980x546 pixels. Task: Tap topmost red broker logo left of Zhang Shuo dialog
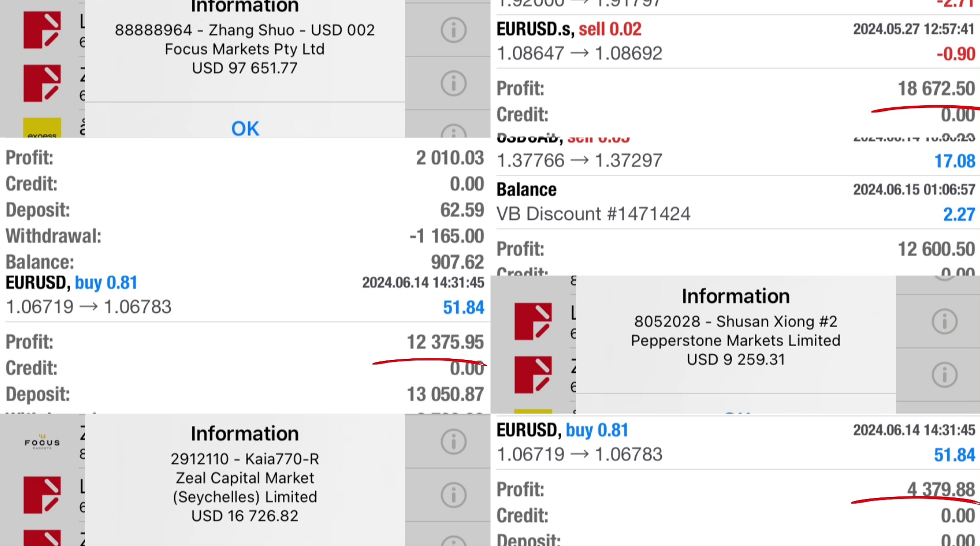(x=42, y=31)
